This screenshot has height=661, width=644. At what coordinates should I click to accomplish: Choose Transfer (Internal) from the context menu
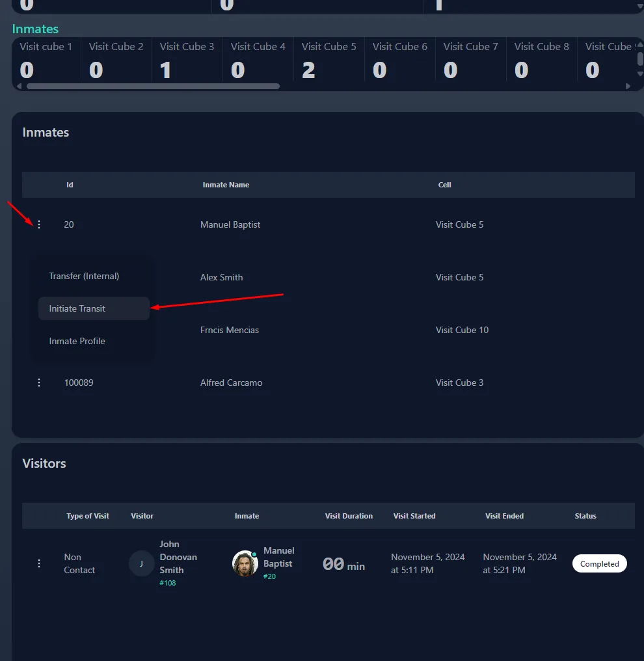tap(83, 276)
